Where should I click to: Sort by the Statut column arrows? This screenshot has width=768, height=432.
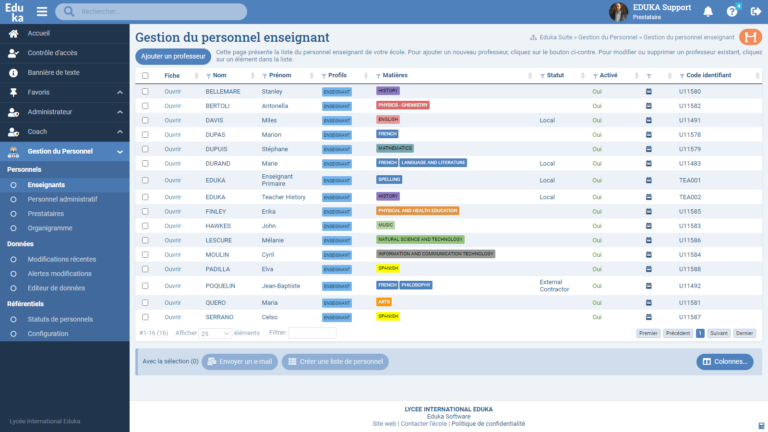point(582,75)
